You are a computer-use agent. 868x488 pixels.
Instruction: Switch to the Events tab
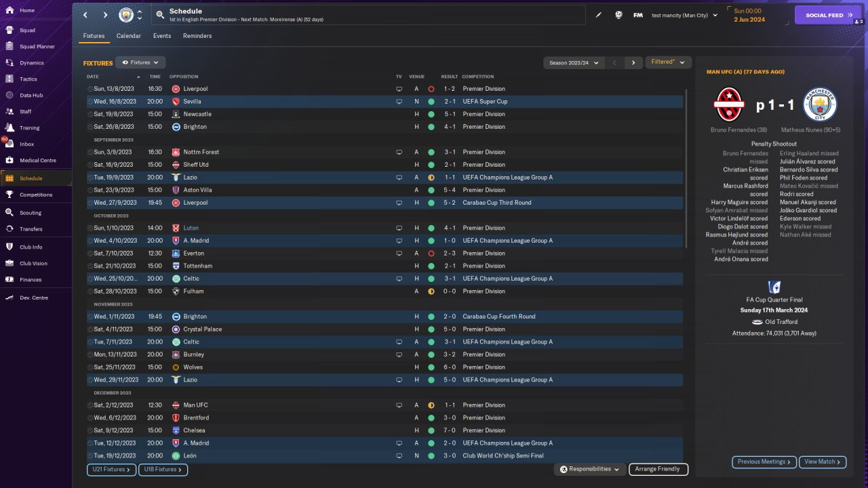[162, 36]
